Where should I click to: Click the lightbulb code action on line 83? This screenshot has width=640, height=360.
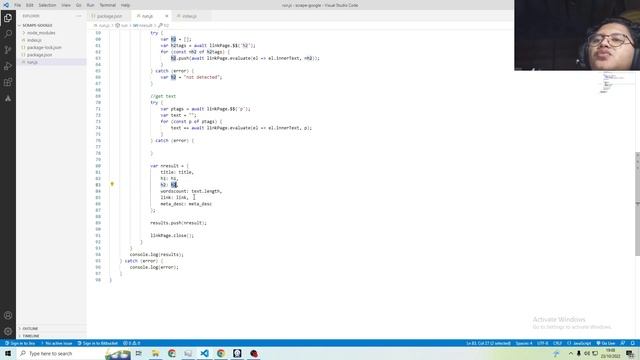pyautogui.click(x=112, y=184)
